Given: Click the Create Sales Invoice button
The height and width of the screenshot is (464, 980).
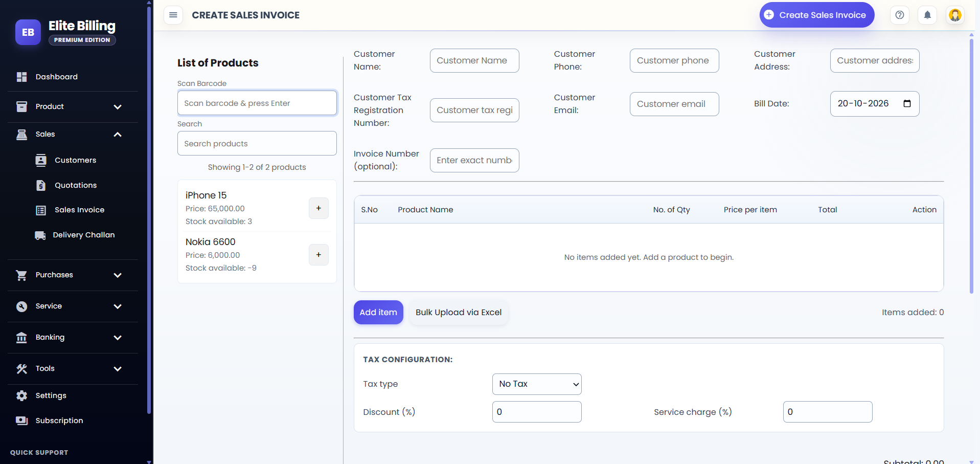Looking at the screenshot, I should [x=816, y=15].
